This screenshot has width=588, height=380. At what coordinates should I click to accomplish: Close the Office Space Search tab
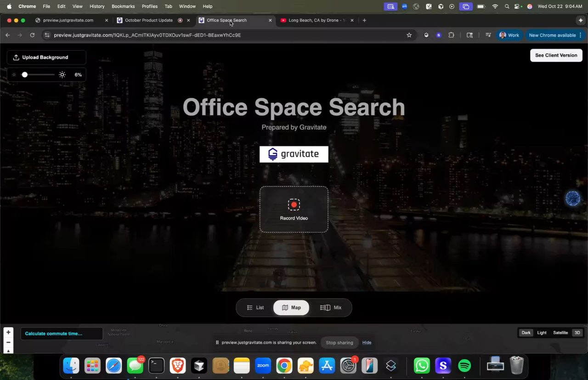270,20
